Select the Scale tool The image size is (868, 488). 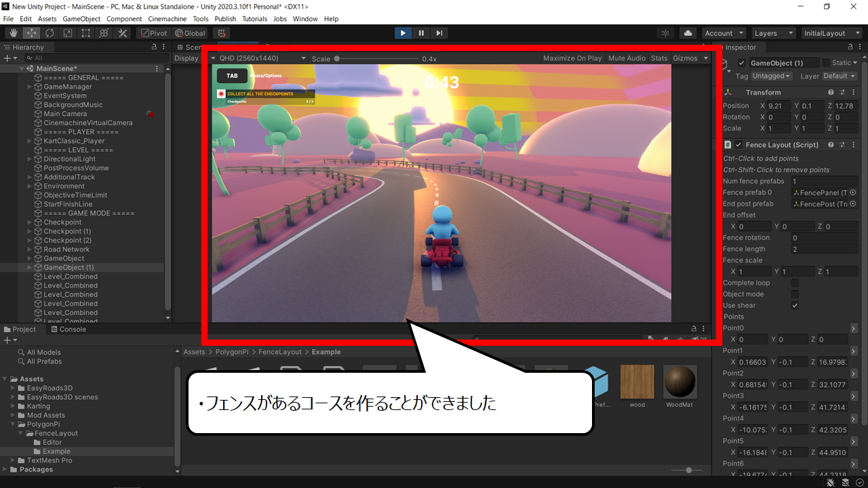coord(68,33)
